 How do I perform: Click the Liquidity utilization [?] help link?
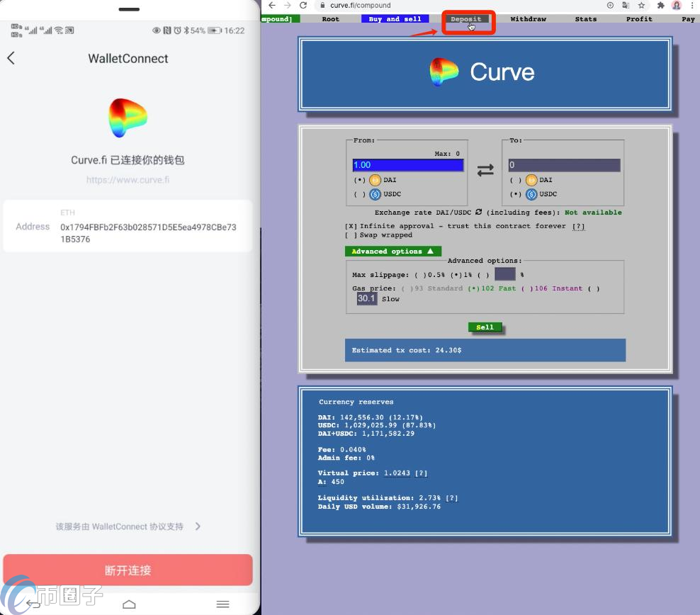coord(452,498)
